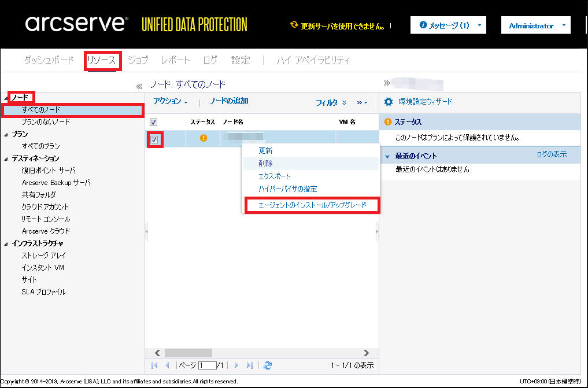The width and height of the screenshot is (588, 388).
Task: Open Arcserve Backup サーバ in the tree
Action: [x=56, y=183]
